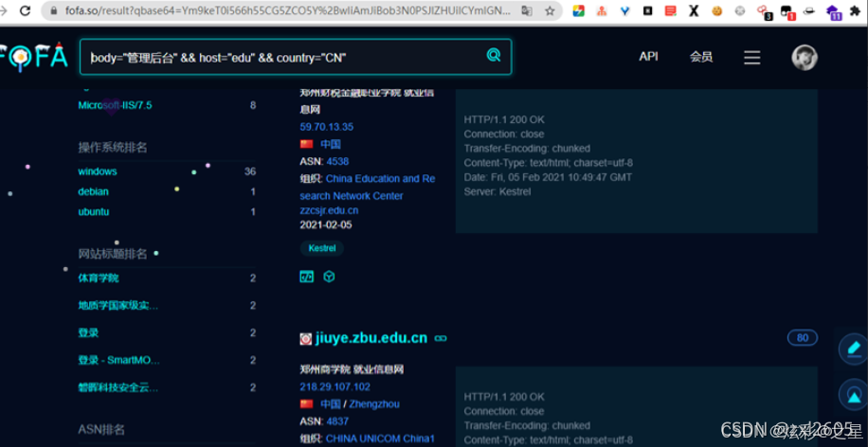Click the site lock icon in address bar
868x447 pixels.
click(x=53, y=11)
